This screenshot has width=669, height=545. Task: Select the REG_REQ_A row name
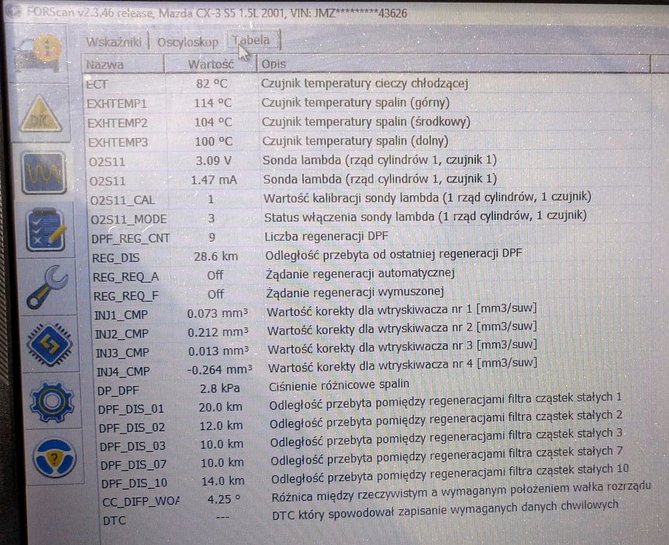coord(126,277)
